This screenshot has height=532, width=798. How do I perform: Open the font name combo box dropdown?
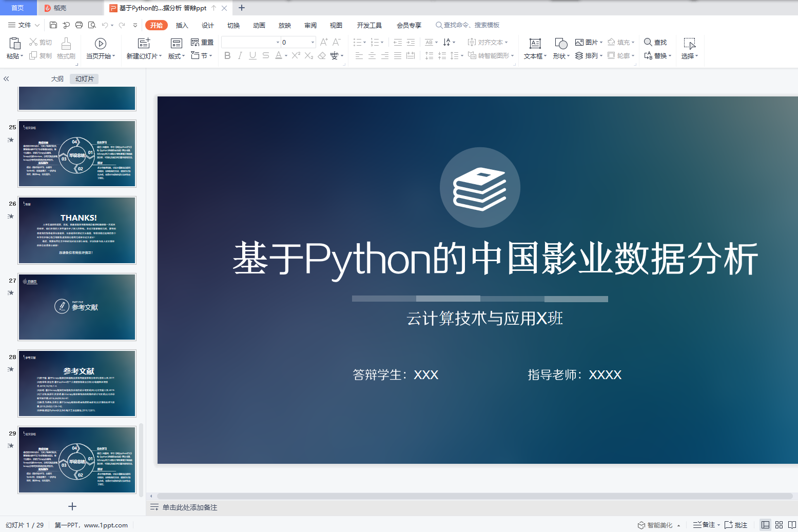pos(278,42)
